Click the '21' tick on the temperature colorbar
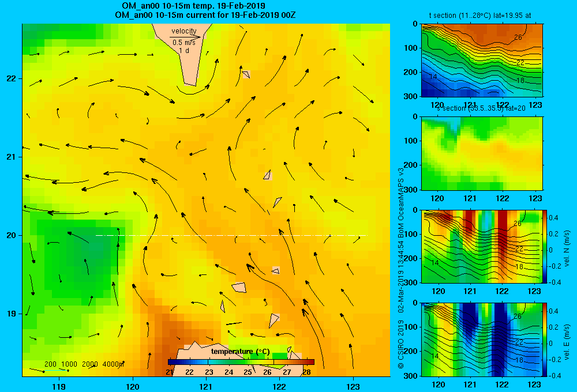This screenshot has height=392, width=577. (170, 372)
